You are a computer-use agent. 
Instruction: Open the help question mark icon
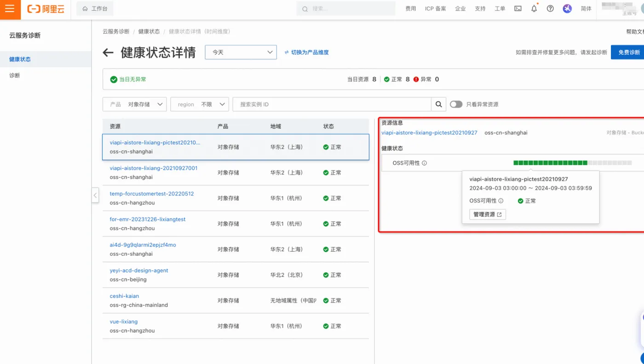click(x=550, y=9)
